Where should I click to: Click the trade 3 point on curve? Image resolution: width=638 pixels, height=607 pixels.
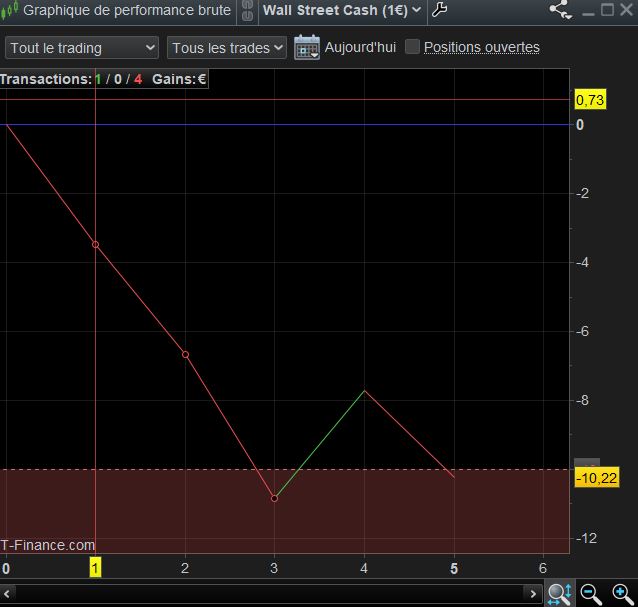[274, 498]
